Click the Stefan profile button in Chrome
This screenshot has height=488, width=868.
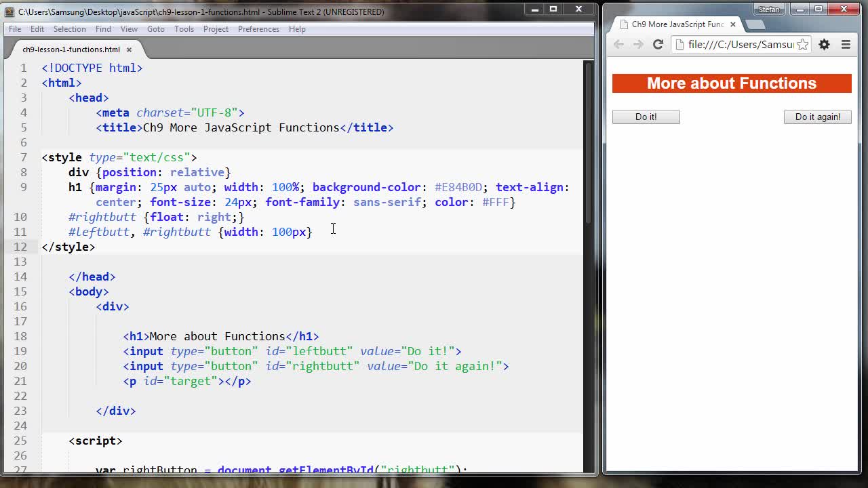pos(769,9)
